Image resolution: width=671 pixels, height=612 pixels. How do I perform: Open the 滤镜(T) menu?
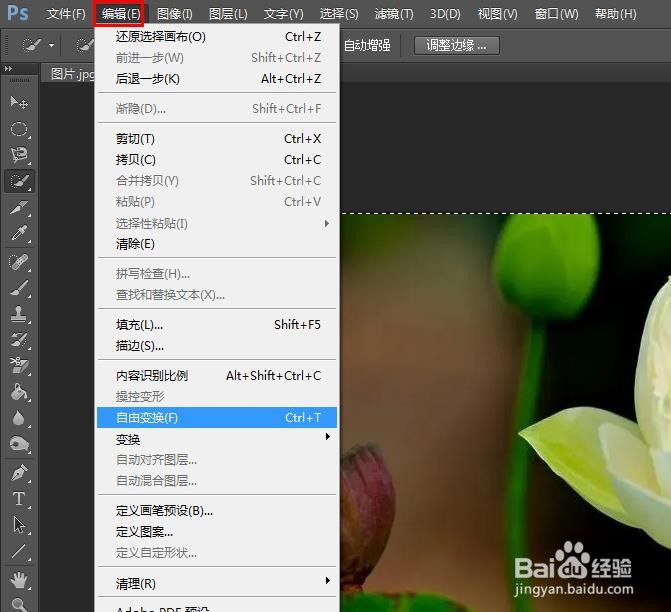tap(394, 14)
